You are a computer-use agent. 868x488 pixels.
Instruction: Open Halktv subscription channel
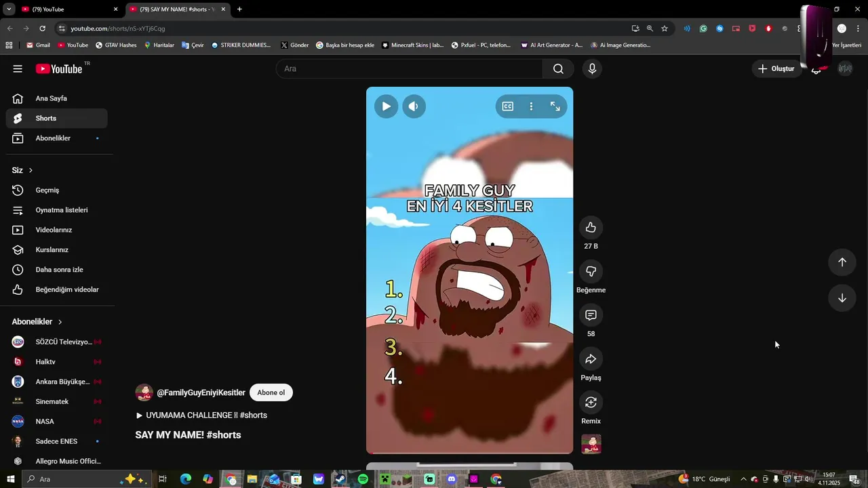point(57,362)
